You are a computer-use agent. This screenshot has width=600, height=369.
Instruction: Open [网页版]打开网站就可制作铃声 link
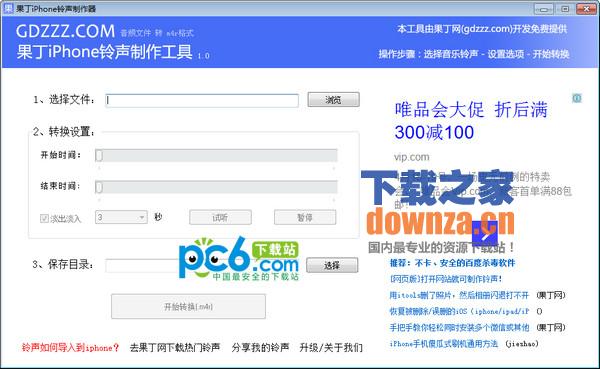[x=446, y=279]
